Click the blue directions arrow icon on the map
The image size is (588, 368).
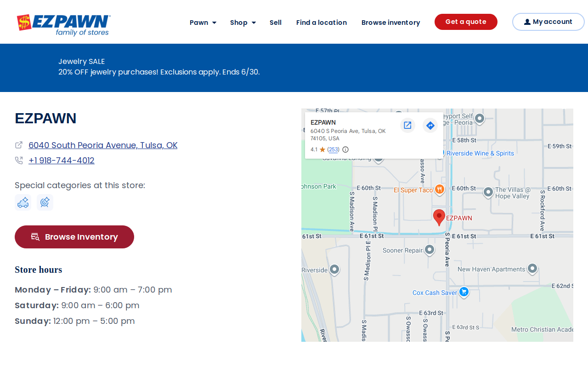430,125
